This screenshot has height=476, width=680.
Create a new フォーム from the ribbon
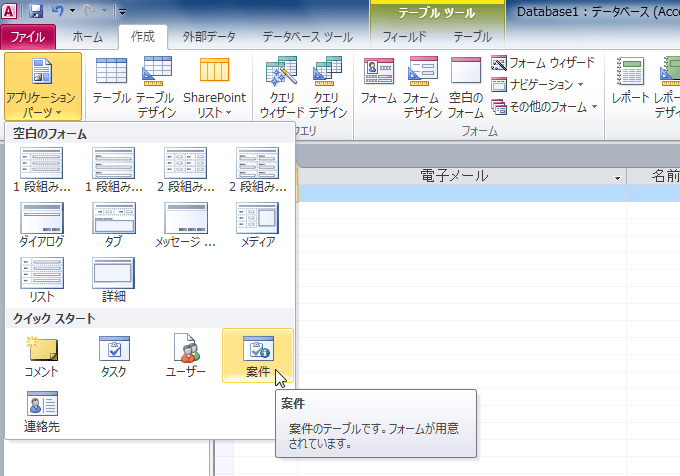(379, 82)
